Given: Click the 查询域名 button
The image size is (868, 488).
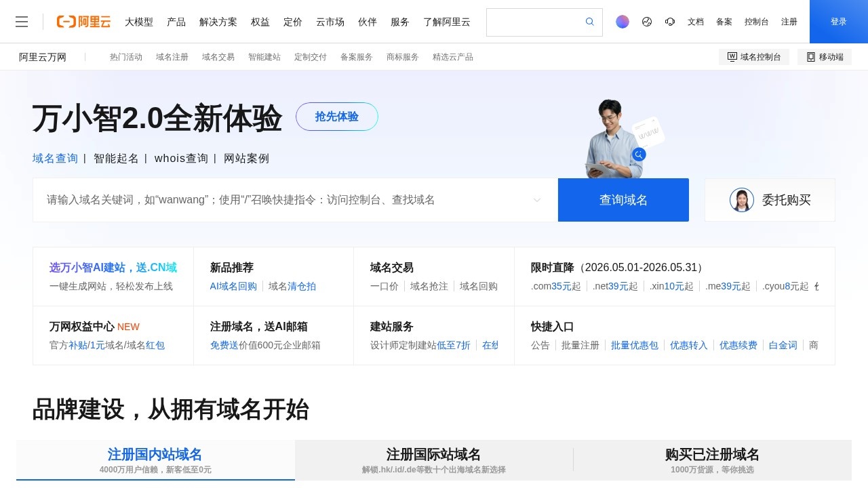Looking at the screenshot, I should click(623, 200).
